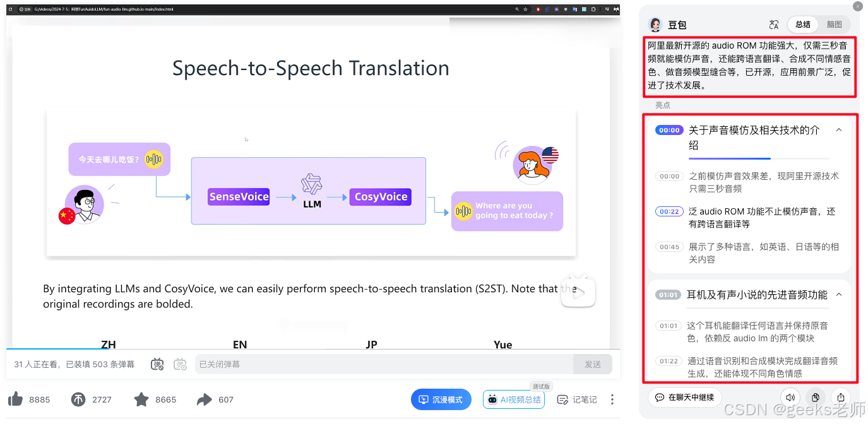868x424 pixels.
Task: Enable 沉浸模式 immersive mode
Action: point(441,399)
